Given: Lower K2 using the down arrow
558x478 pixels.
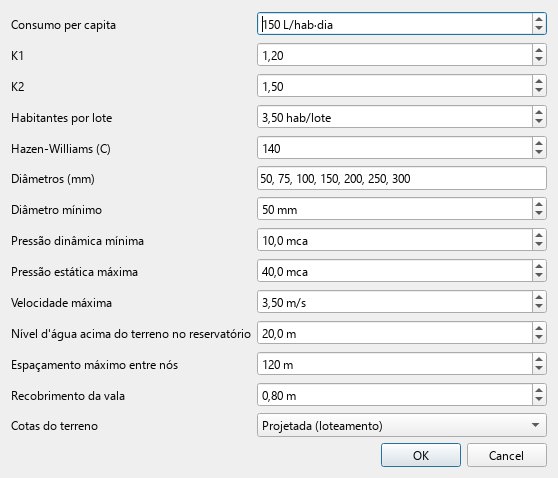Looking at the screenshot, I should (539, 91).
